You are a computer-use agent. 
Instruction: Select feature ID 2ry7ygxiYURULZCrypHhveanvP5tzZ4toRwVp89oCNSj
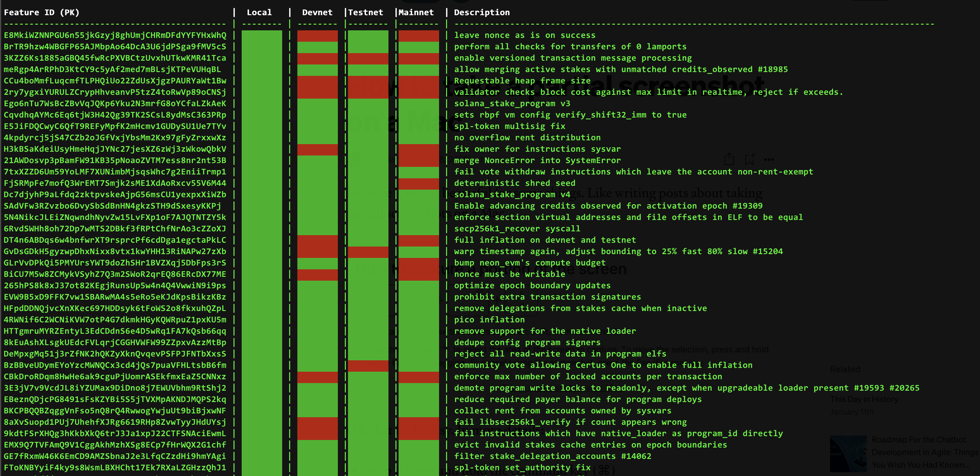click(115, 92)
